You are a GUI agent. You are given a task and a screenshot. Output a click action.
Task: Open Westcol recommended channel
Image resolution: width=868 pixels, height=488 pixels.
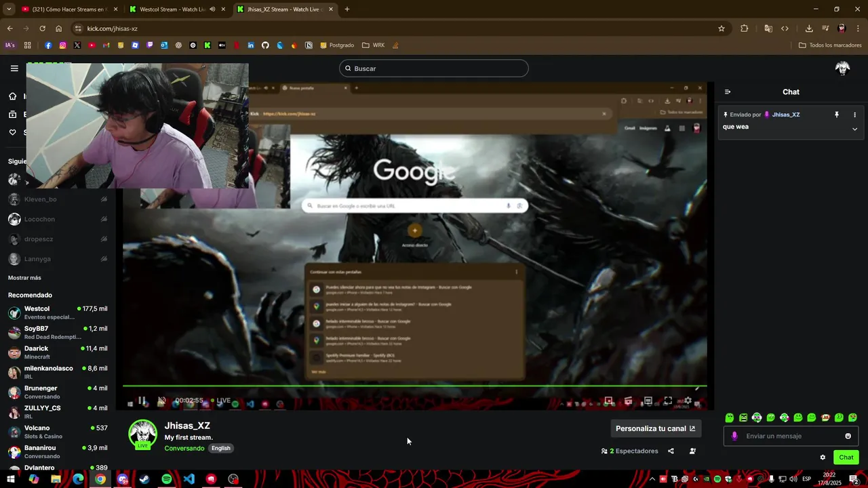coord(58,312)
